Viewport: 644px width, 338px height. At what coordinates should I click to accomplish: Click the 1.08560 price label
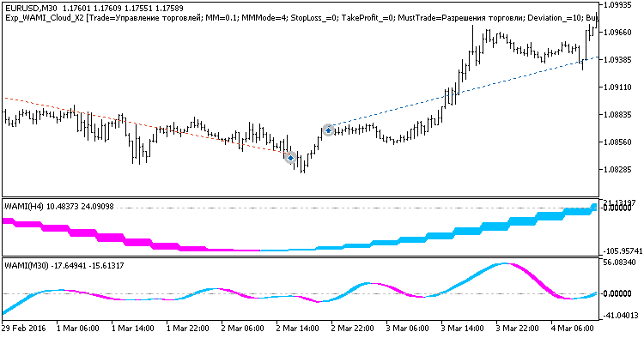pyautogui.click(x=617, y=142)
